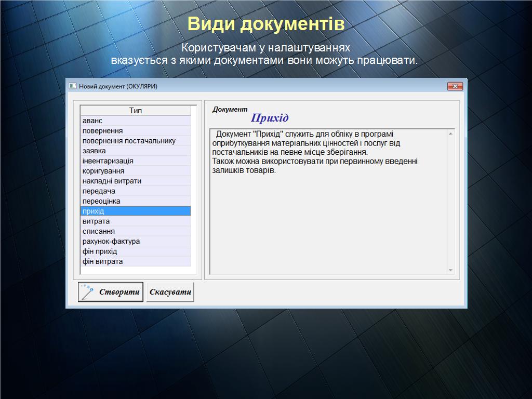
Task: Pick 'інвентаризація' document type
Action: tap(135, 161)
